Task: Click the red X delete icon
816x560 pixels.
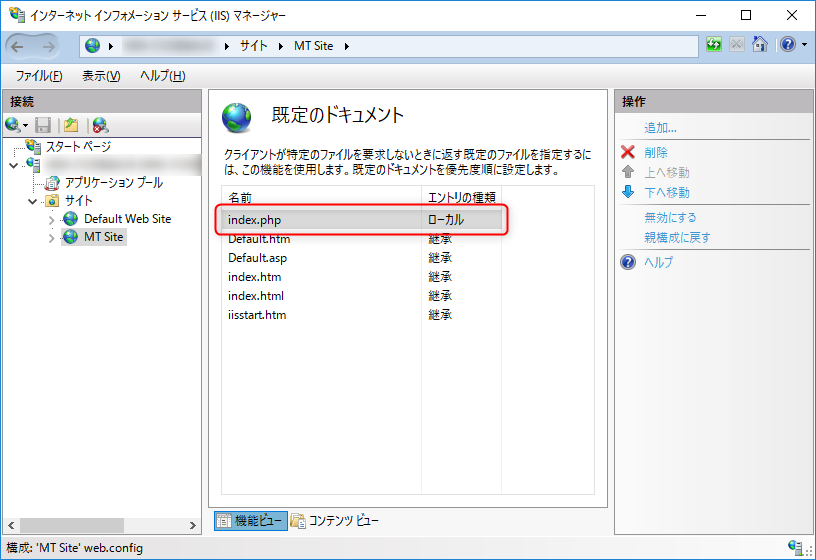Action: point(628,152)
